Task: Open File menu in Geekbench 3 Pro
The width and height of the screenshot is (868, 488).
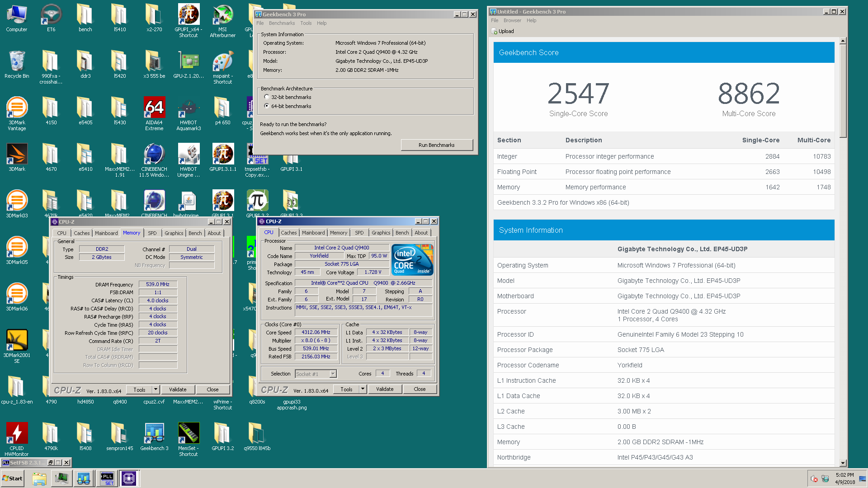Action: (x=260, y=23)
